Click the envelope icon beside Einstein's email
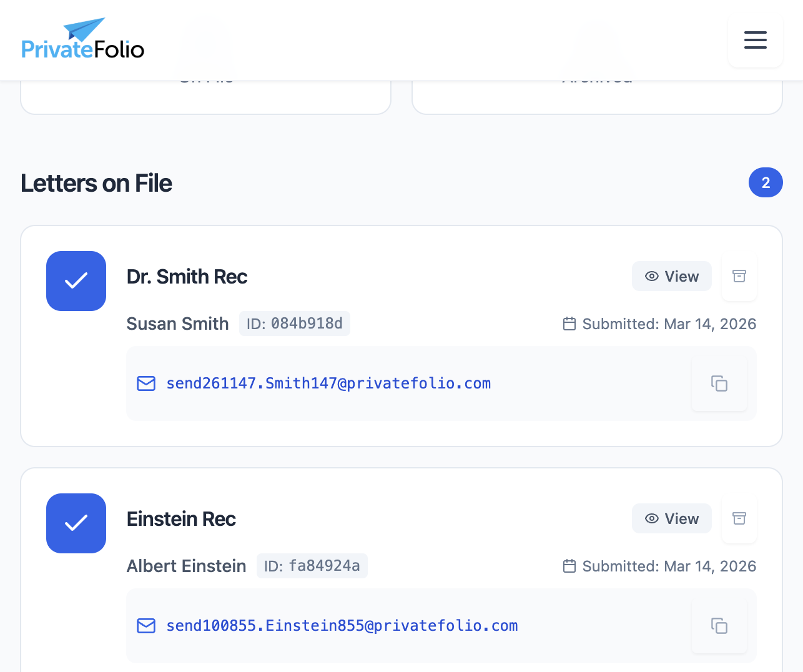The height and width of the screenshot is (672, 803). (x=146, y=626)
